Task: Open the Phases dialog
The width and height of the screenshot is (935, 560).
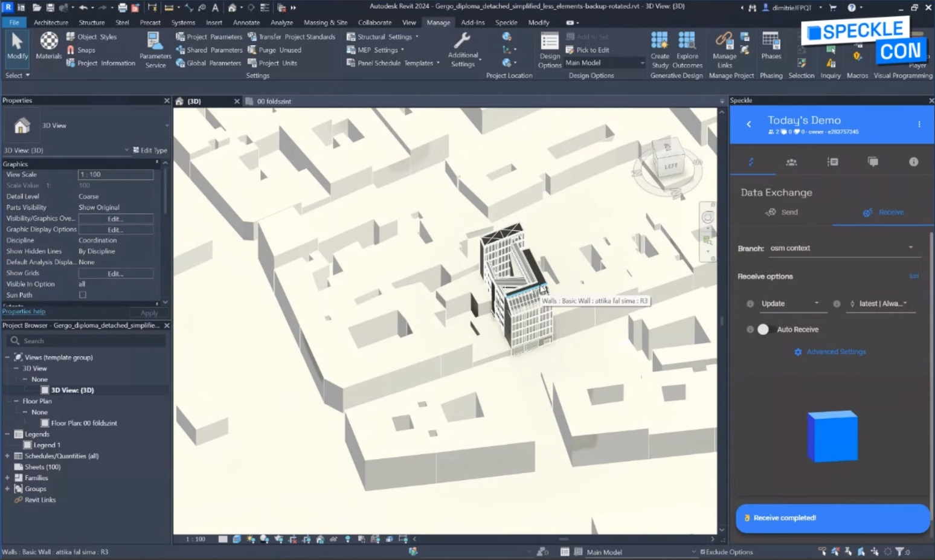Action: [x=771, y=47]
